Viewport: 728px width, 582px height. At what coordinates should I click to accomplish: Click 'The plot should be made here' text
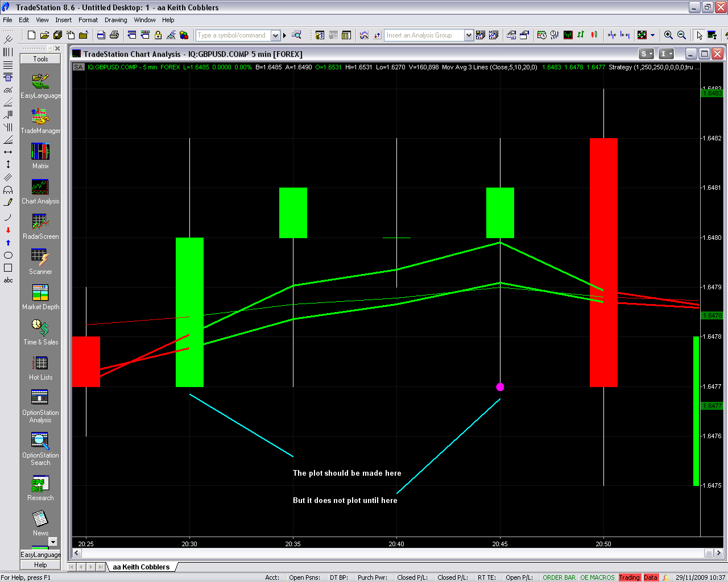click(347, 473)
